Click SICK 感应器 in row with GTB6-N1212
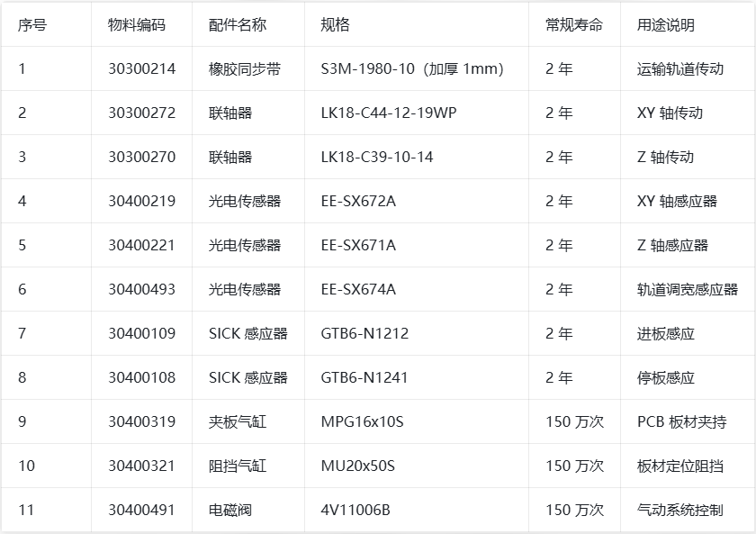Screen dimensions: 756x534 247,334
